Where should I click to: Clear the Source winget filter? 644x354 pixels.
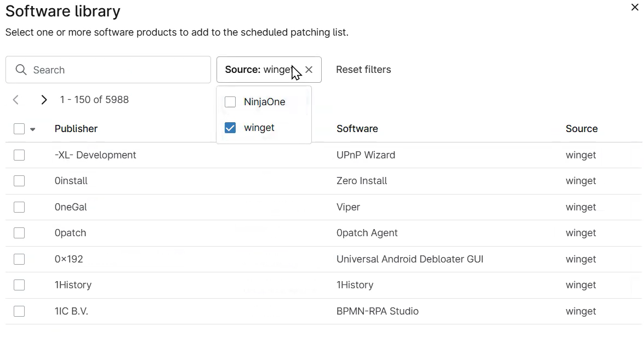coord(309,70)
